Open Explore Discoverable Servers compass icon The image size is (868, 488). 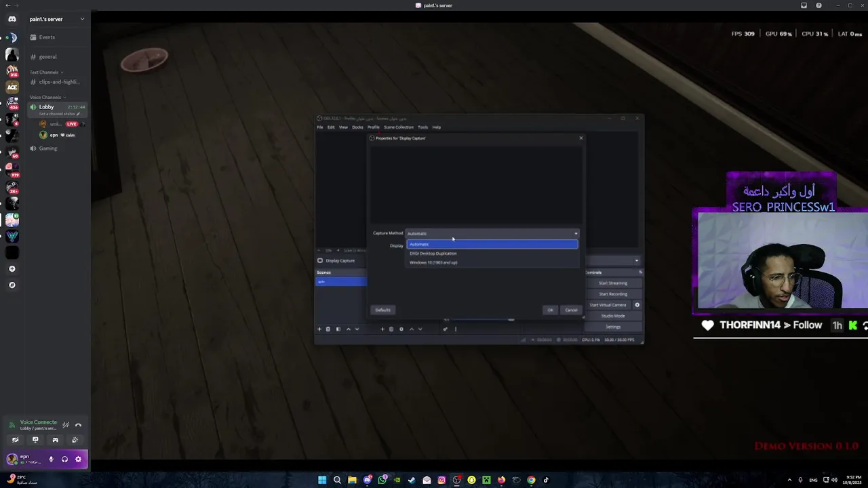tap(12, 285)
